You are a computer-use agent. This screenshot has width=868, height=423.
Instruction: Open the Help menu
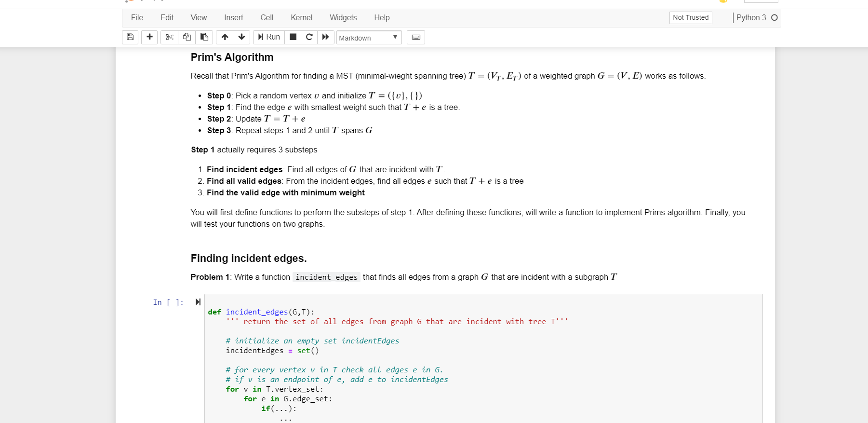tap(382, 18)
